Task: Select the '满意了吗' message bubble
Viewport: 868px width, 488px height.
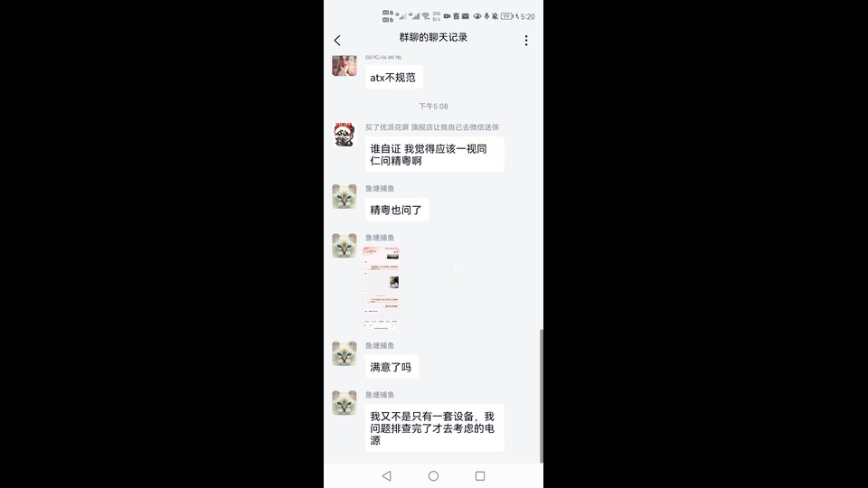Action: [392, 367]
